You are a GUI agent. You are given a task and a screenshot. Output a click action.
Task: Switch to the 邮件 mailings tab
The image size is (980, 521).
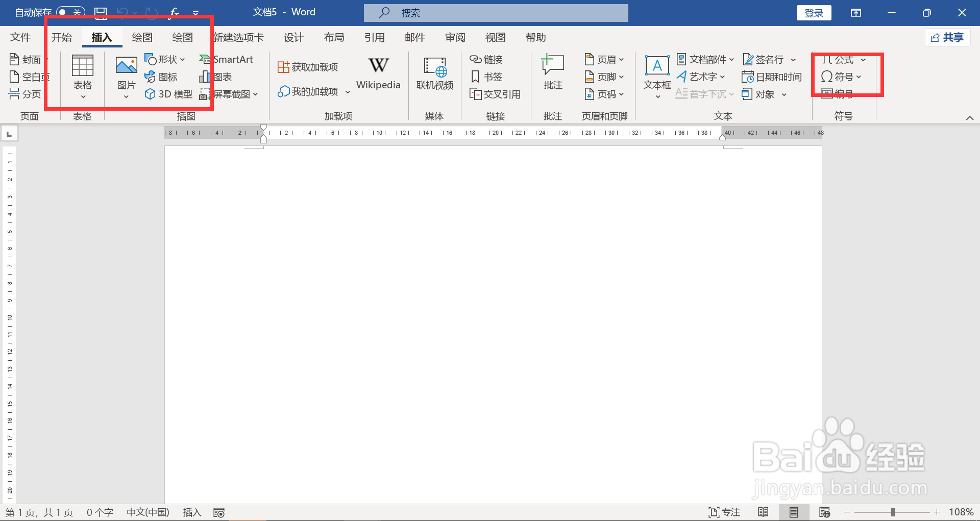tap(415, 37)
